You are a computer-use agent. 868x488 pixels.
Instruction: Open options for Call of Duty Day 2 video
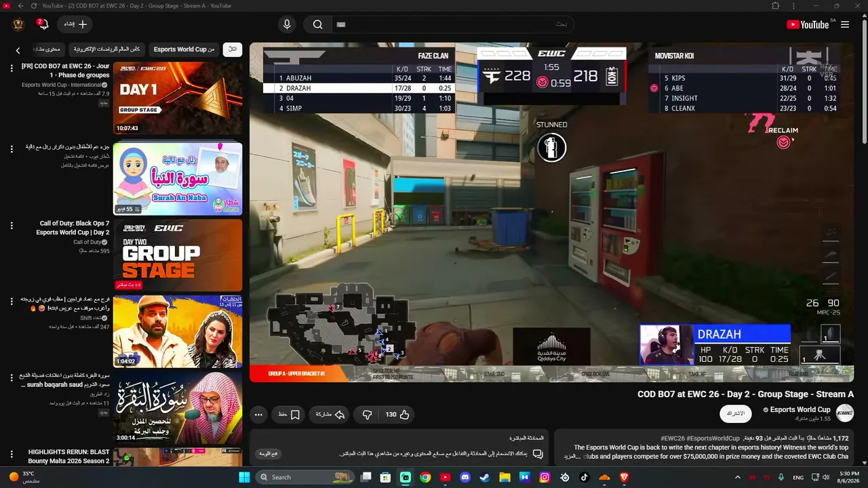[x=12, y=226]
